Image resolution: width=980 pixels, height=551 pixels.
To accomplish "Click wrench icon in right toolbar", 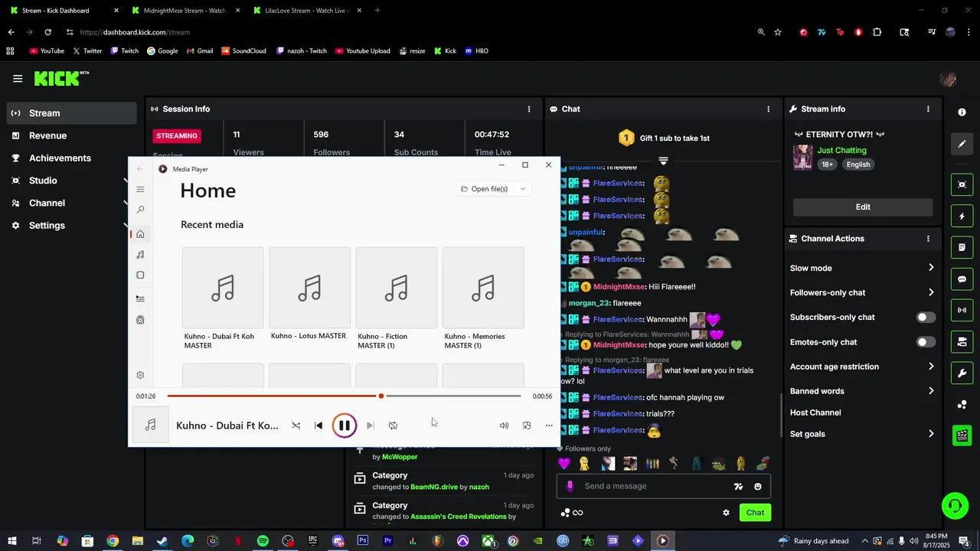I will coord(962,373).
